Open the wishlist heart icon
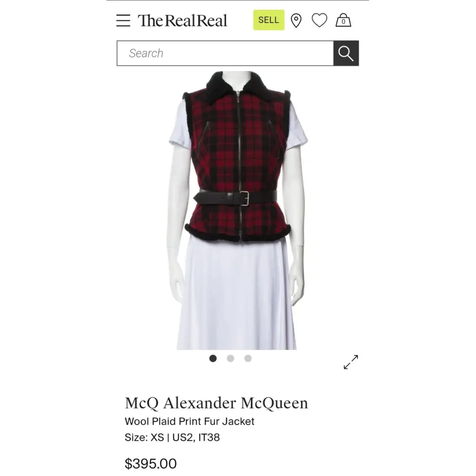 point(319,20)
